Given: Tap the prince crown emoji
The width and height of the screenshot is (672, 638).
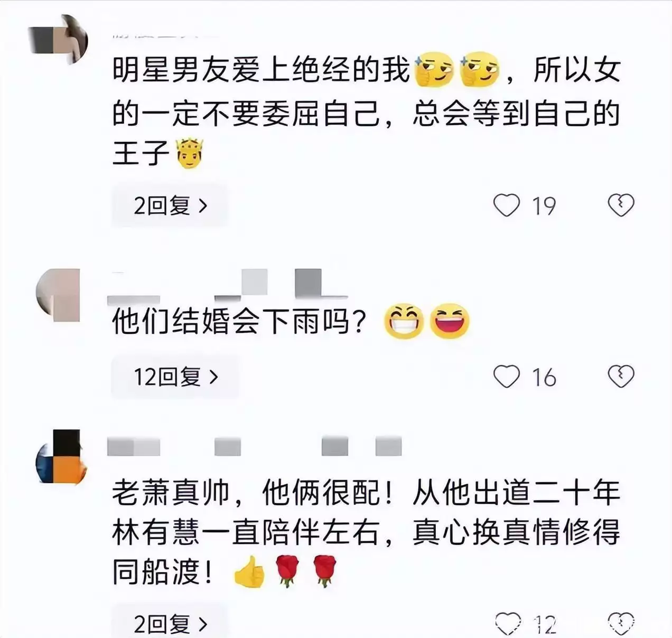Looking at the screenshot, I should 190,153.
